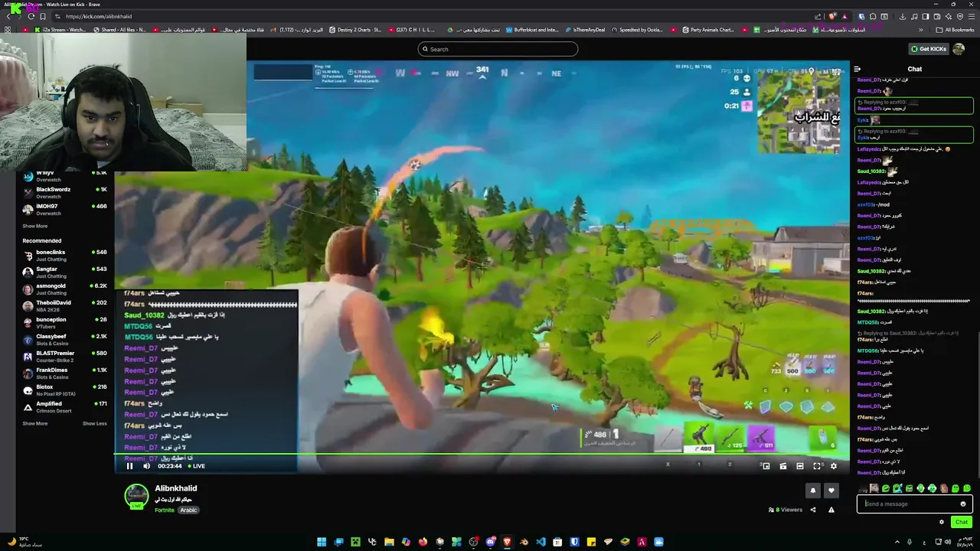Viewport: 980px width, 551px height.
Task: Open the emoji picker in message box
Action: pyautogui.click(x=963, y=504)
